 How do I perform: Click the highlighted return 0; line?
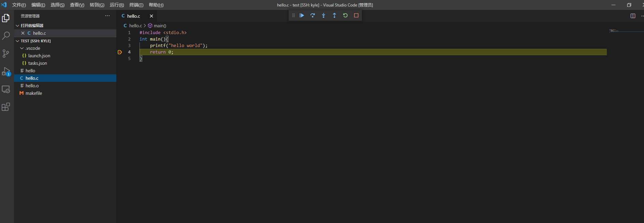pyautogui.click(x=373, y=52)
